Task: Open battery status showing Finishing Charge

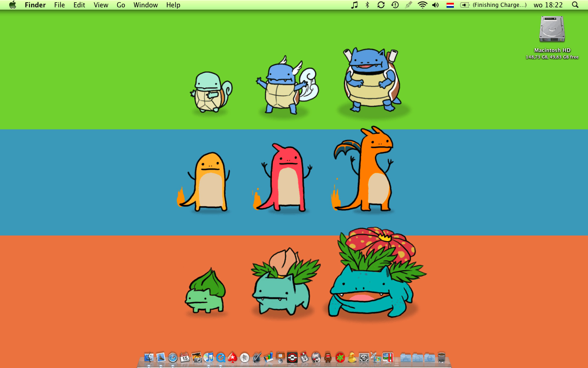Action: coord(493,5)
